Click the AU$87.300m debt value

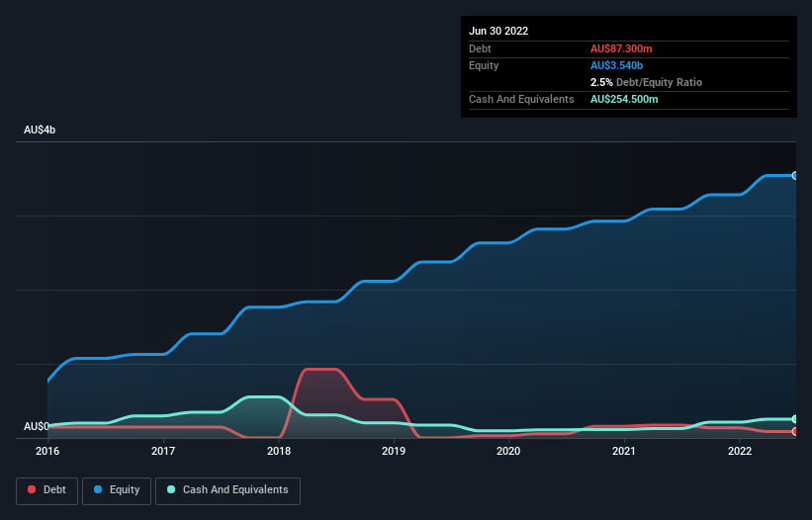point(621,48)
